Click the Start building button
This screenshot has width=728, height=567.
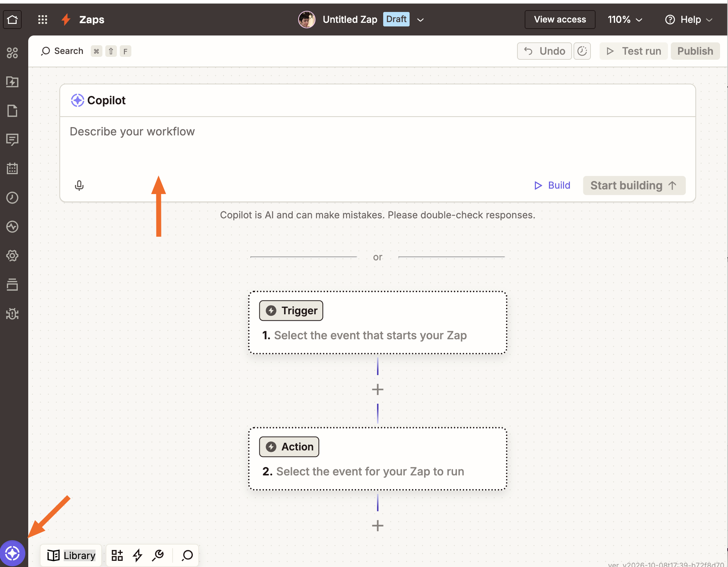(x=634, y=185)
